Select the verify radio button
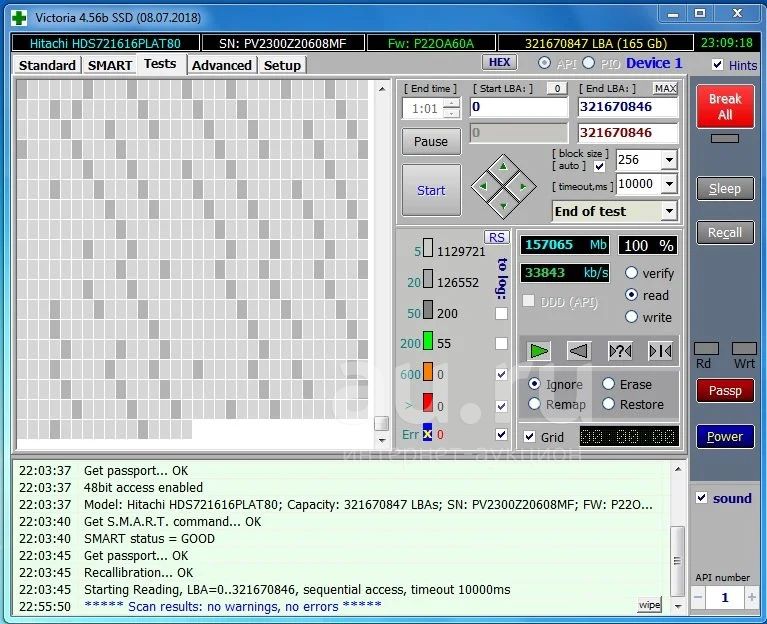 click(632, 272)
